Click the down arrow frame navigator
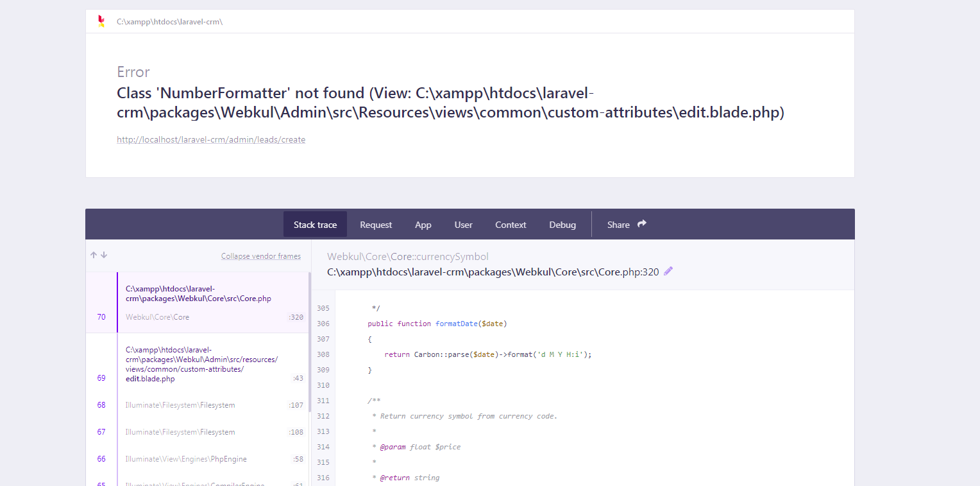 pyautogui.click(x=104, y=255)
